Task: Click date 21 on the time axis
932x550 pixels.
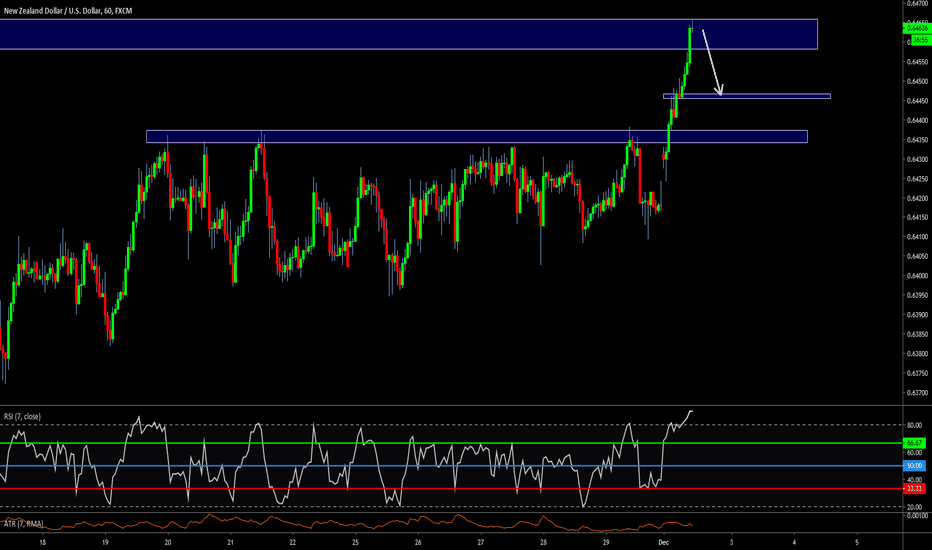Action: click(x=231, y=542)
